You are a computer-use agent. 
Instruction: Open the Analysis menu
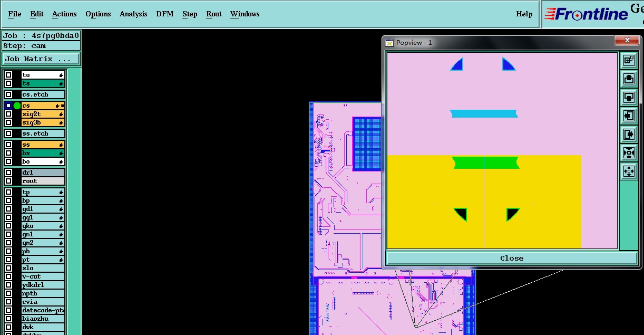[x=133, y=14]
